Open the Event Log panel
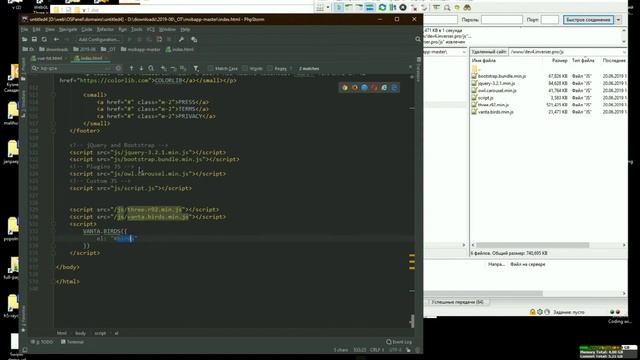640x360 pixels. [399, 342]
